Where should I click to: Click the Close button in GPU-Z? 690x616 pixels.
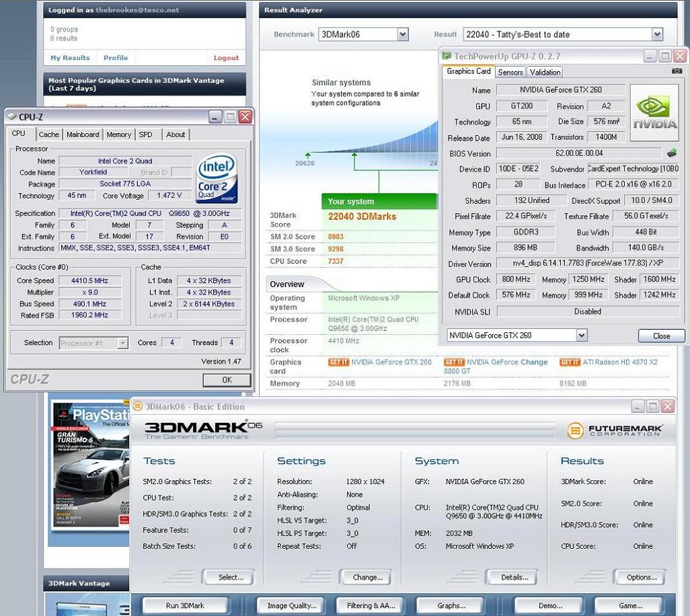click(x=661, y=336)
